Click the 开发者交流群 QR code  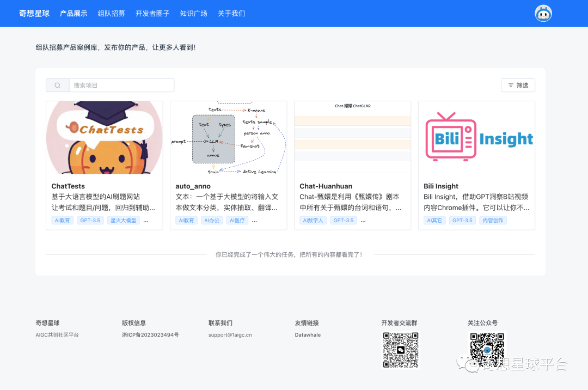[401, 350]
